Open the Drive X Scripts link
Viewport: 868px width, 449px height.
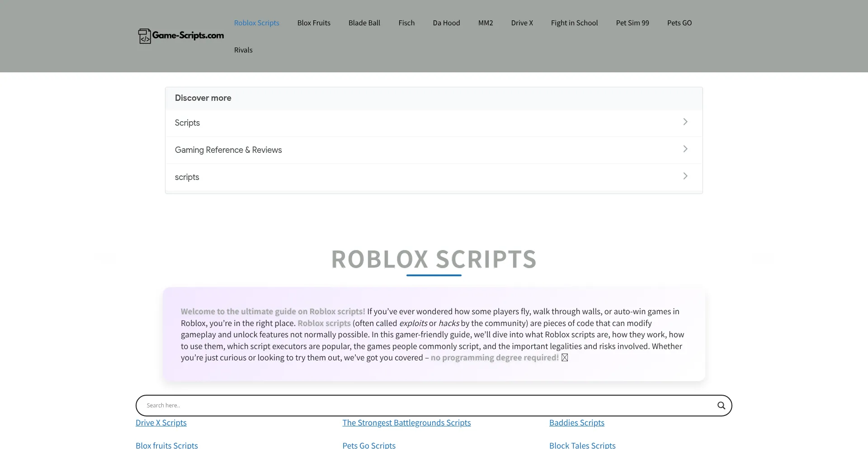tap(161, 423)
